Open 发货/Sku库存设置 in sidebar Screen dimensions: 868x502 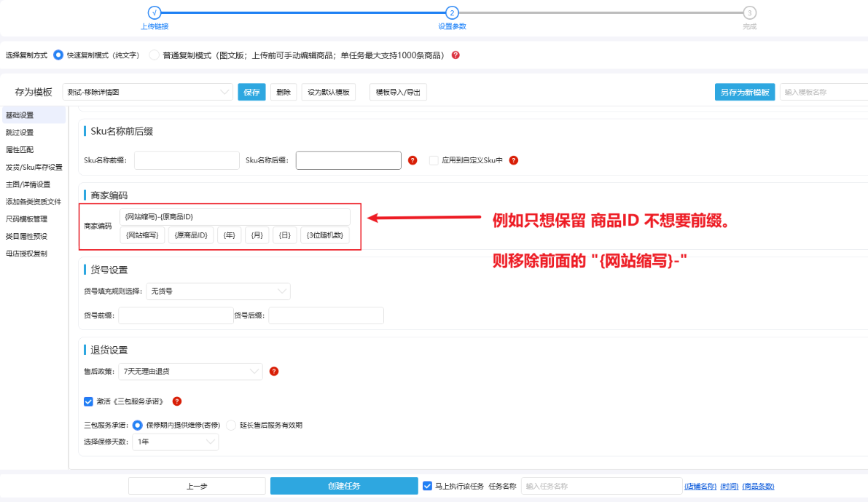tap(34, 167)
